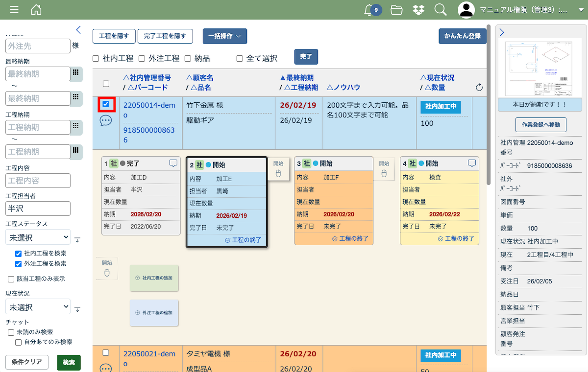Open chat bubble icon for 22050014-demo row
The height and width of the screenshot is (372, 588).
106,120
